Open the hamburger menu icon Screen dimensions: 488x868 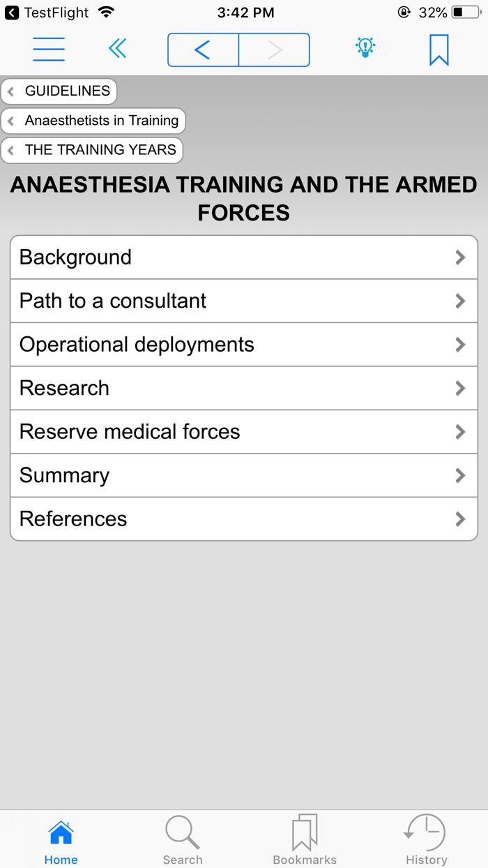point(49,50)
